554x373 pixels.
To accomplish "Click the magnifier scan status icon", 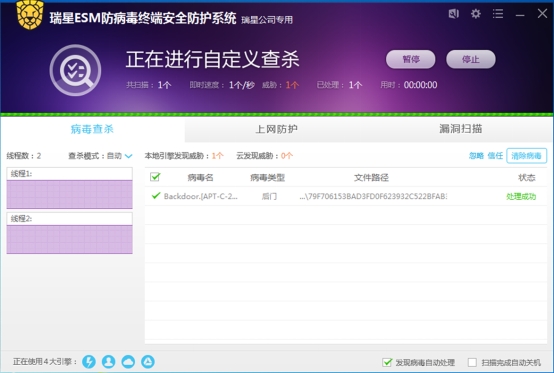I will click(x=75, y=70).
